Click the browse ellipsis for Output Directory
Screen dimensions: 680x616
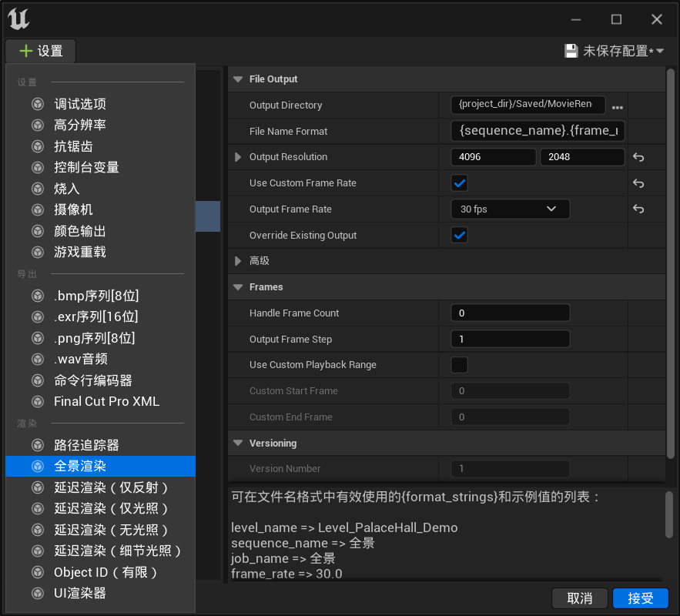tap(617, 105)
